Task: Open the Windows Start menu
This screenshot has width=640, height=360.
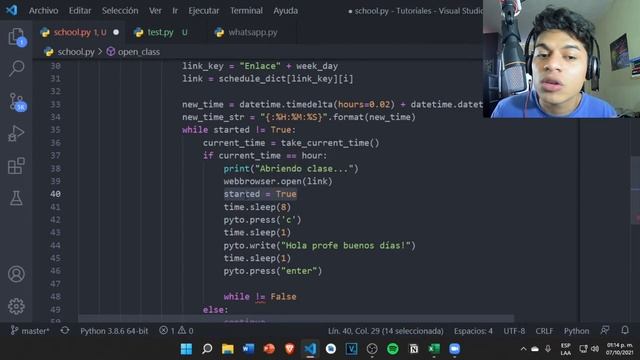Action: pyautogui.click(x=187, y=349)
